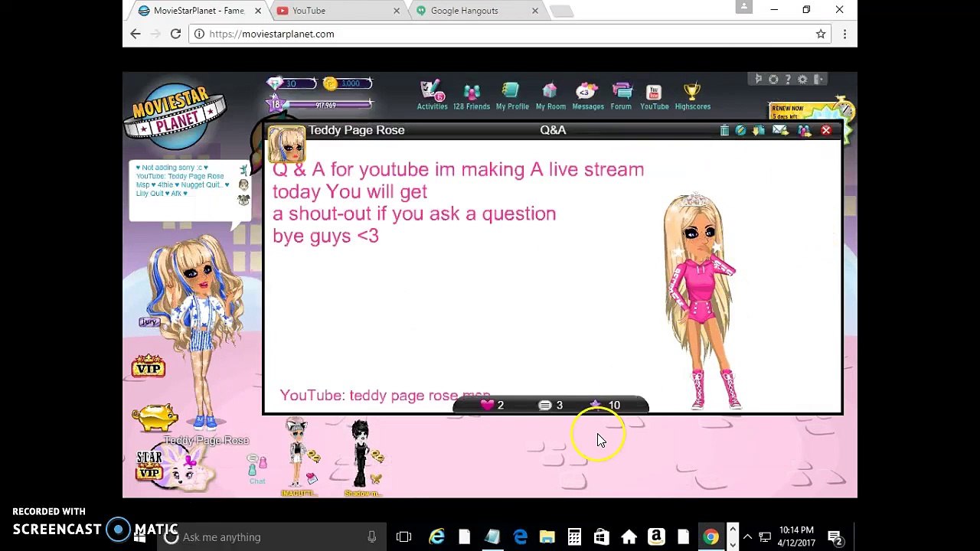This screenshot has height=551, width=980.
Task: Click the yellow download arrow icon in Q&A header
Action: point(759,131)
